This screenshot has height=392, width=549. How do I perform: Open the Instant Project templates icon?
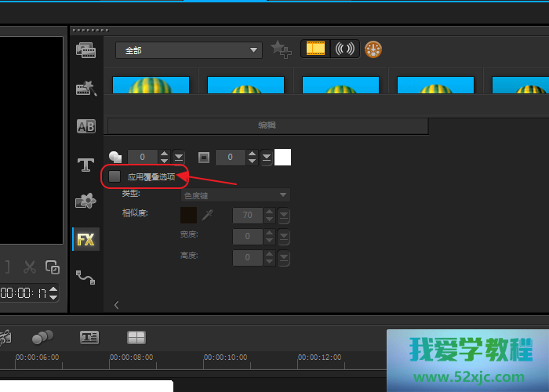(85, 89)
